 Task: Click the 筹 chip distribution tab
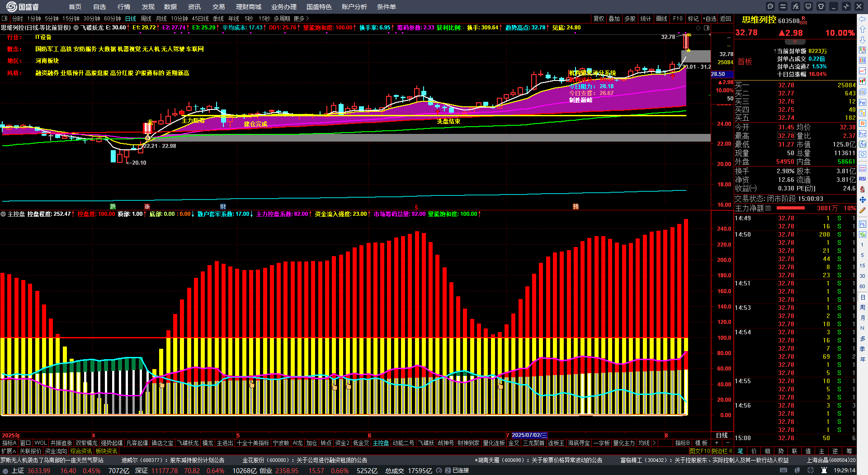pyautogui.click(x=849, y=451)
